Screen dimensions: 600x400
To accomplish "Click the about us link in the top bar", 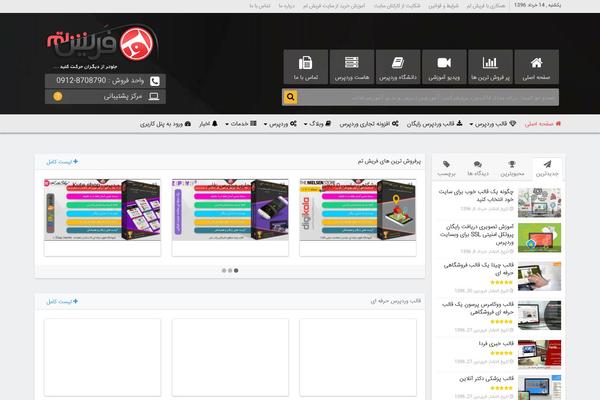I will (287, 6).
